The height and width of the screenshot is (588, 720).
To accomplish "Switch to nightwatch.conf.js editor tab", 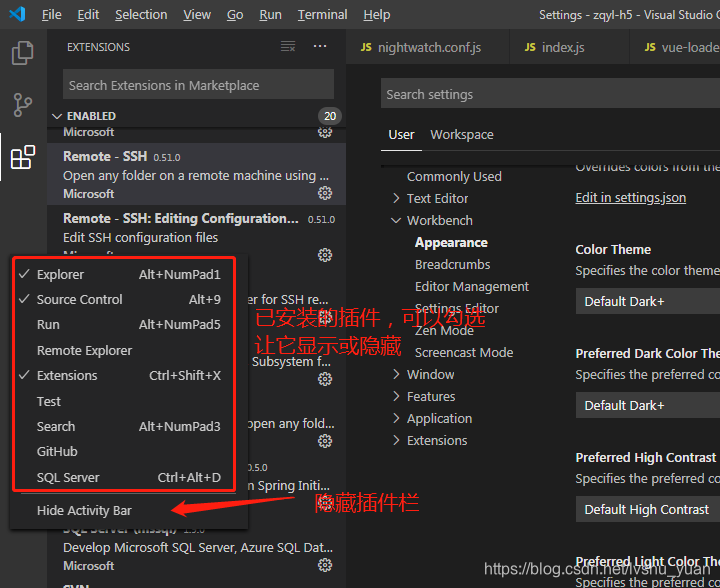I will click(x=428, y=47).
